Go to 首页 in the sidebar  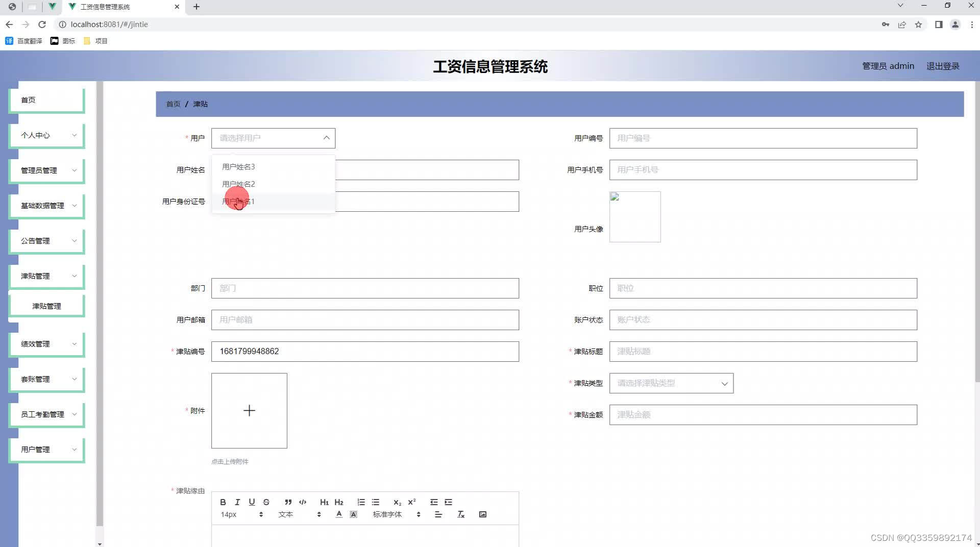[46, 100]
